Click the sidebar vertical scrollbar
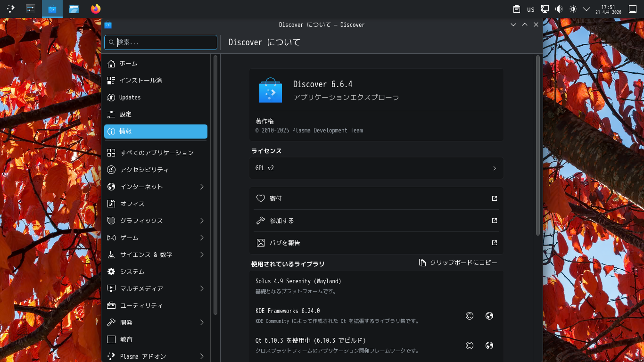644x362 pixels. (215, 185)
